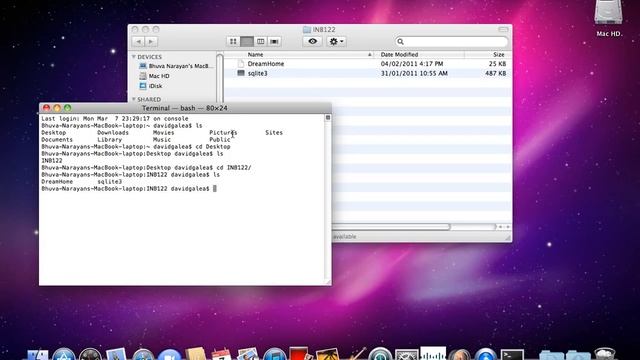640x360 pixels.
Task: Click the Terminal title bar text
Action: pos(184,108)
